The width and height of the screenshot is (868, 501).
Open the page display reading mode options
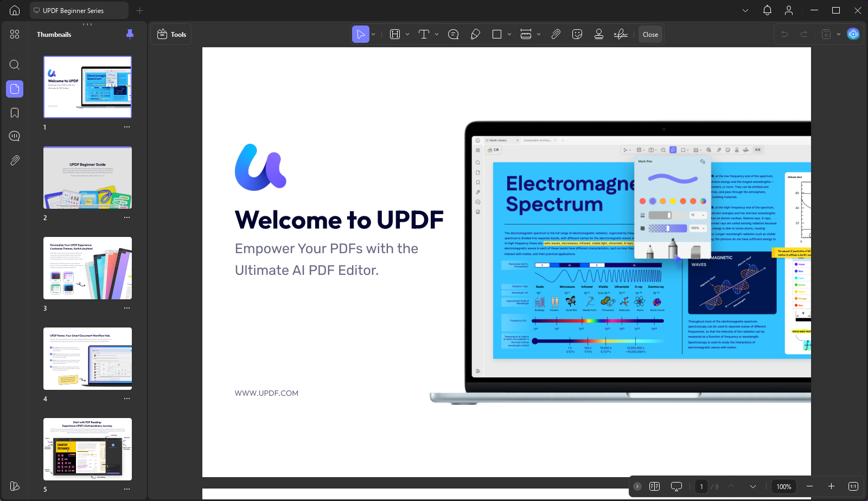tap(655, 486)
